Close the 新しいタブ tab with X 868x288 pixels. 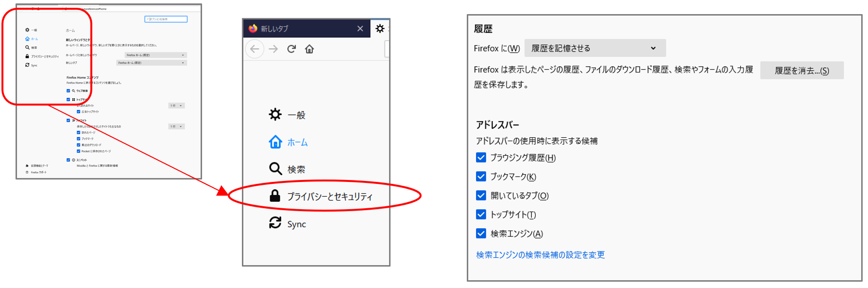click(x=360, y=29)
